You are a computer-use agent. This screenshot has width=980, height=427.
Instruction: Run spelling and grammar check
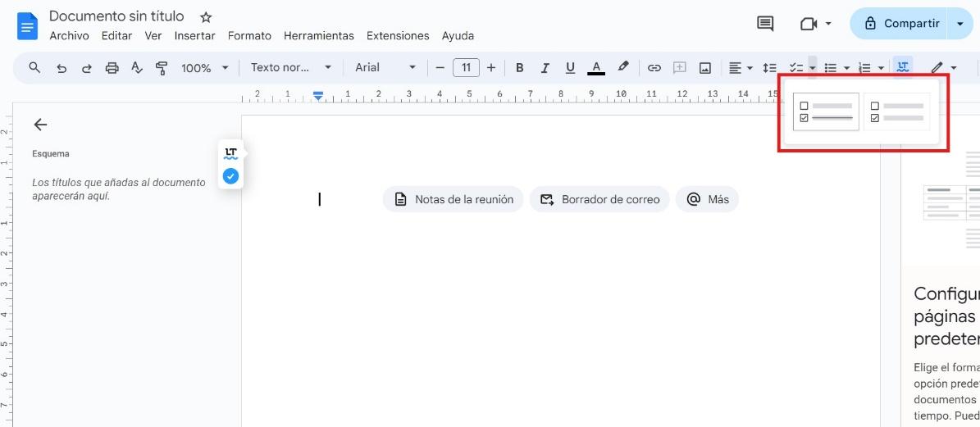pos(137,67)
